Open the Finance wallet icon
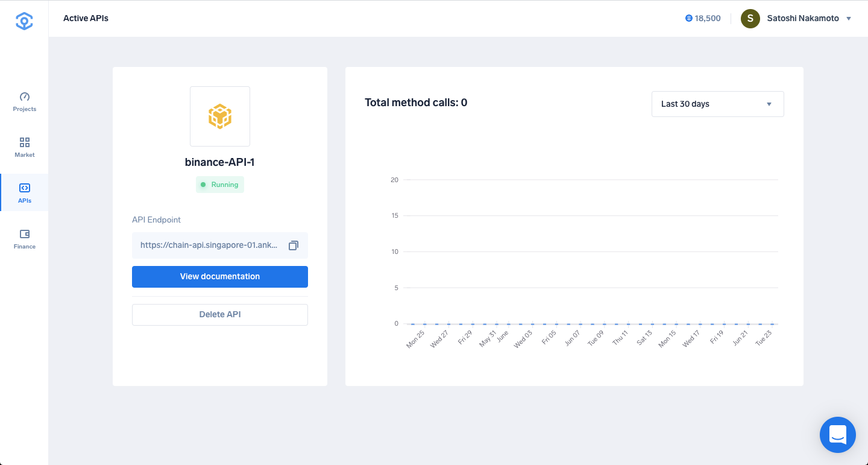Screen dimensions: 868x465 click(25, 234)
